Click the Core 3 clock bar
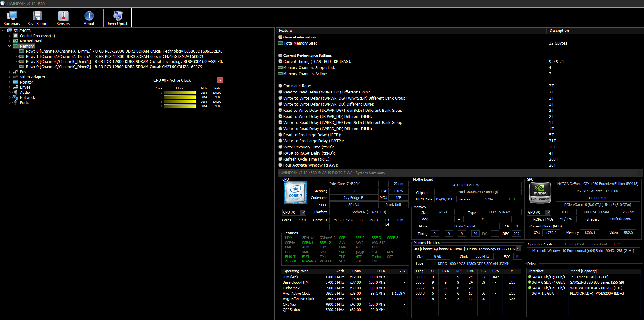The height and width of the screenshot is (320, 644). coord(180,106)
